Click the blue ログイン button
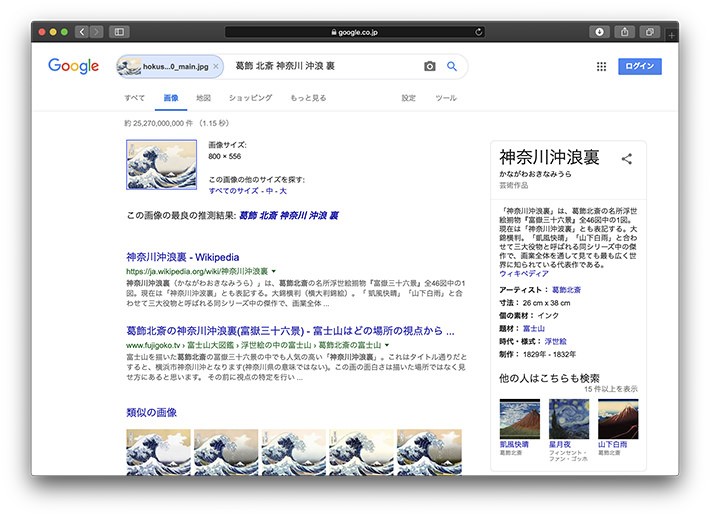Image resolution: width=710 pixels, height=517 pixels. point(639,66)
